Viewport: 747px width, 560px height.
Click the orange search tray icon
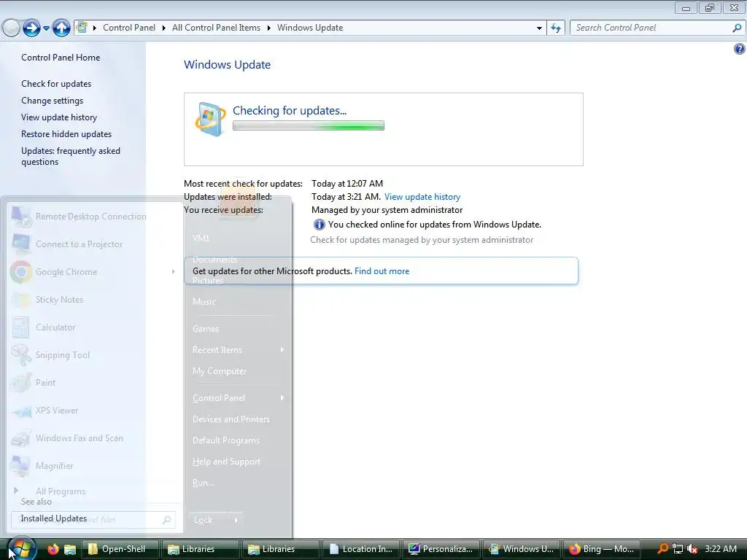[662, 548]
